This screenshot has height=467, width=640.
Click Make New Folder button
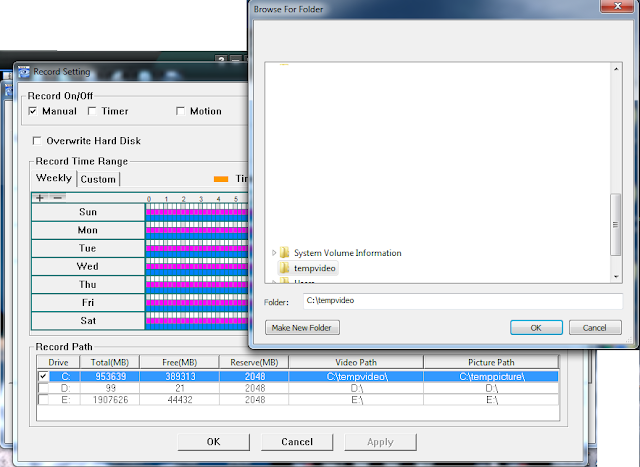pyautogui.click(x=302, y=328)
